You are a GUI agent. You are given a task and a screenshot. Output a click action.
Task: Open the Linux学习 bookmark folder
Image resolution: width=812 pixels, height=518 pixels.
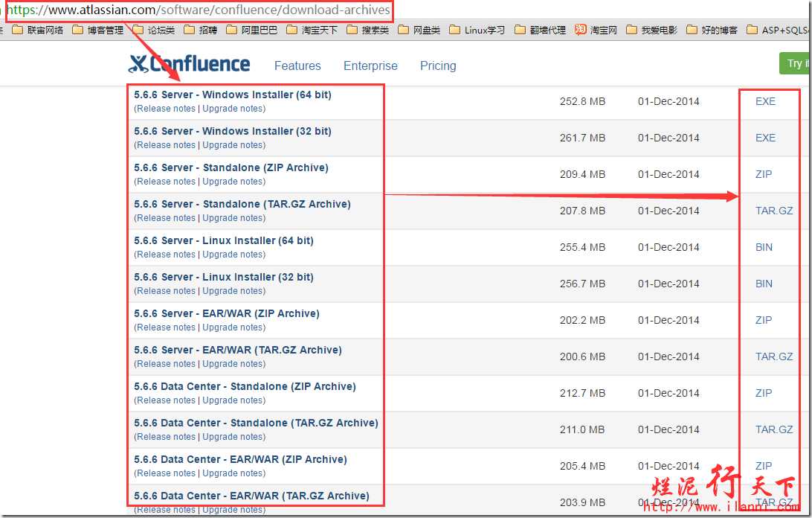(x=477, y=30)
